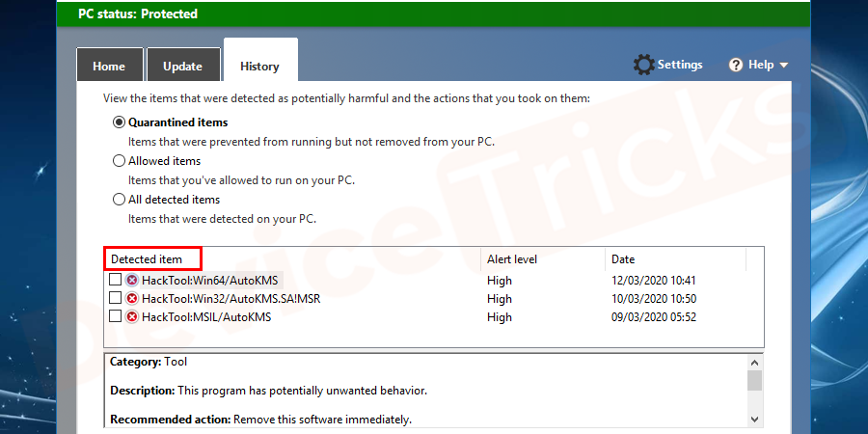
Task: Click the Category: Tool text
Action: coord(149,362)
